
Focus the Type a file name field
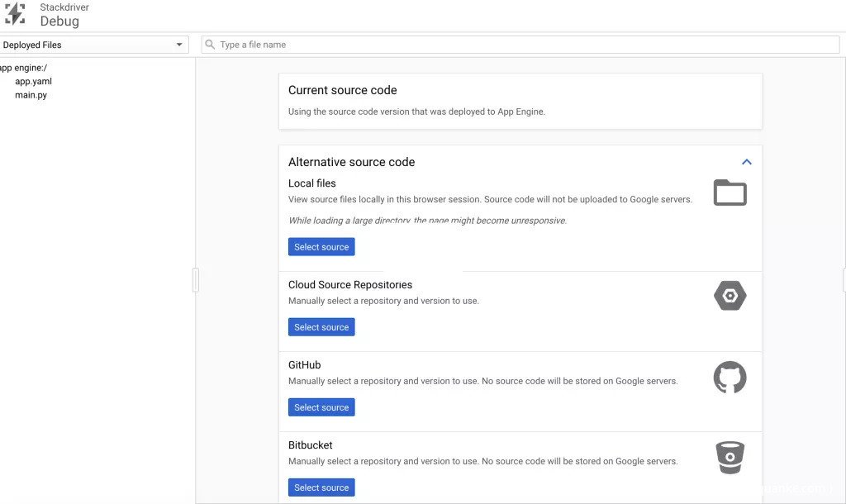pos(525,45)
